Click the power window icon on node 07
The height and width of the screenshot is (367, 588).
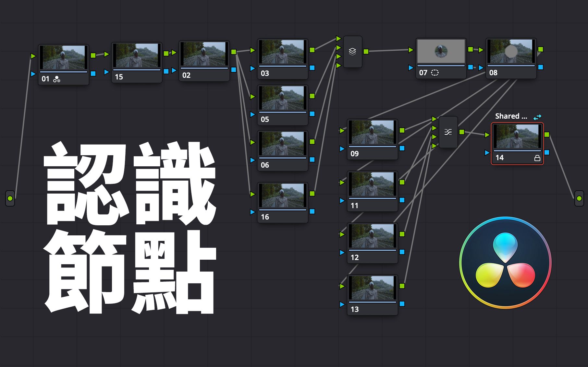435,73
